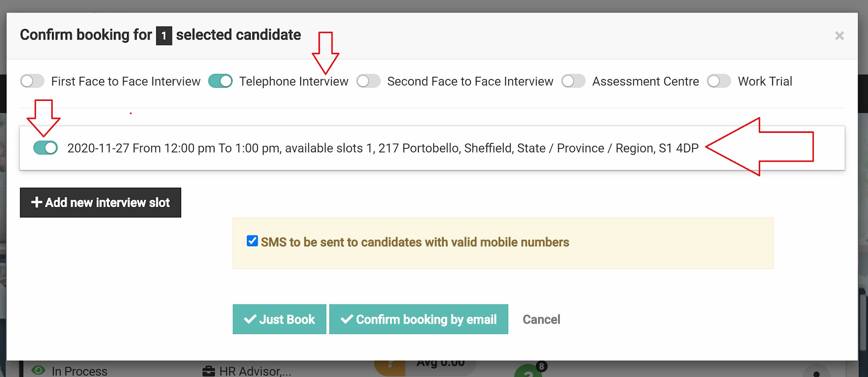Click the selected candidate count badge
The width and height of the screenshot is (868, 377).
pyautogui.click(x=164, y=36)
